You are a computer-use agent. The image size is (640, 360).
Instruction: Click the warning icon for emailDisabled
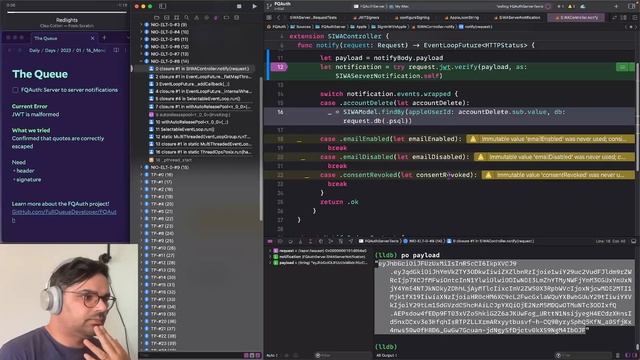point(481,157)
